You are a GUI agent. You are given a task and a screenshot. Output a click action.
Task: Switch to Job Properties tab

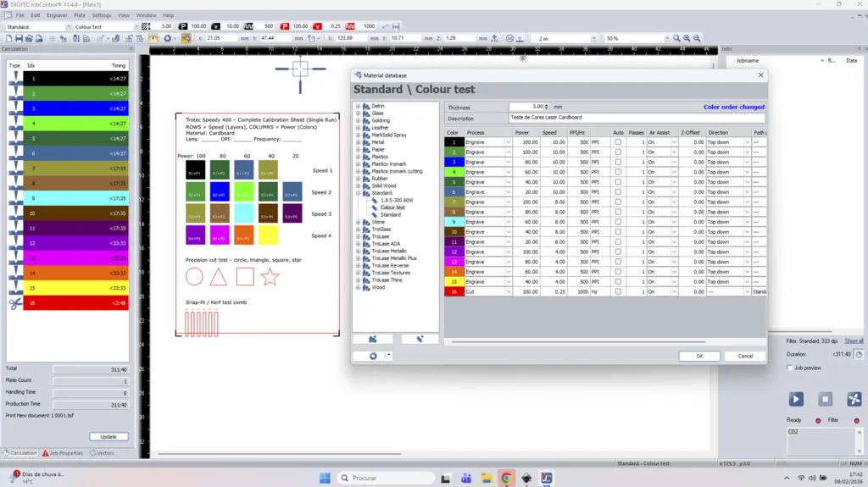point(63,452)
